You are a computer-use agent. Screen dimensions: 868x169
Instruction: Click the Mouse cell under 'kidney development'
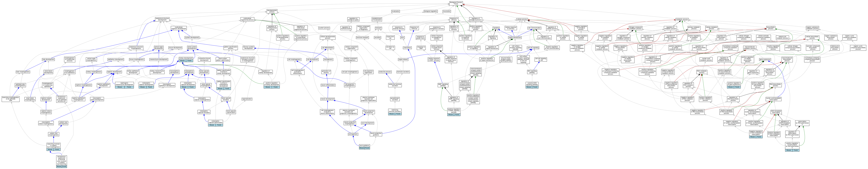coord(182,61)
